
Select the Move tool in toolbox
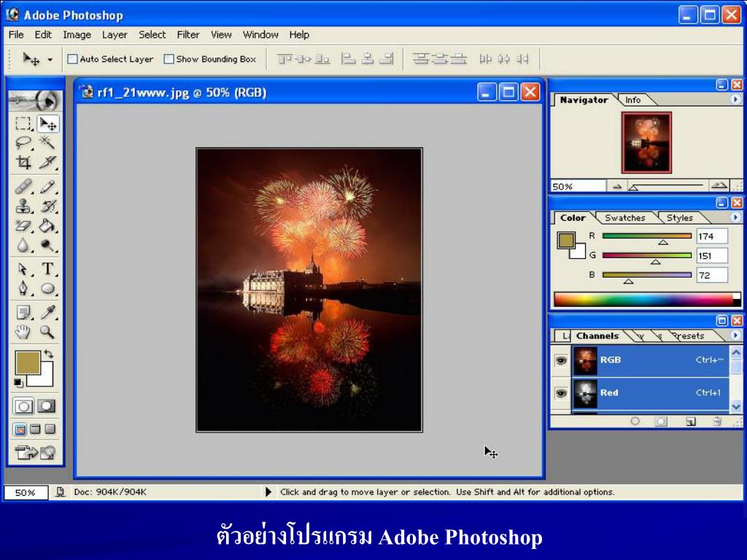click(x=47, y=124)
